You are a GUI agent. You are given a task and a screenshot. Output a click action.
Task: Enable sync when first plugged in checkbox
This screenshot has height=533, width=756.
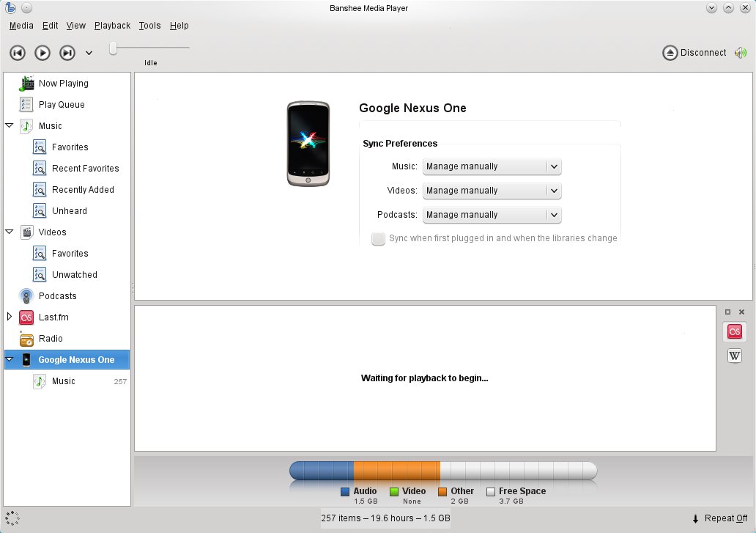click(378, 238)
